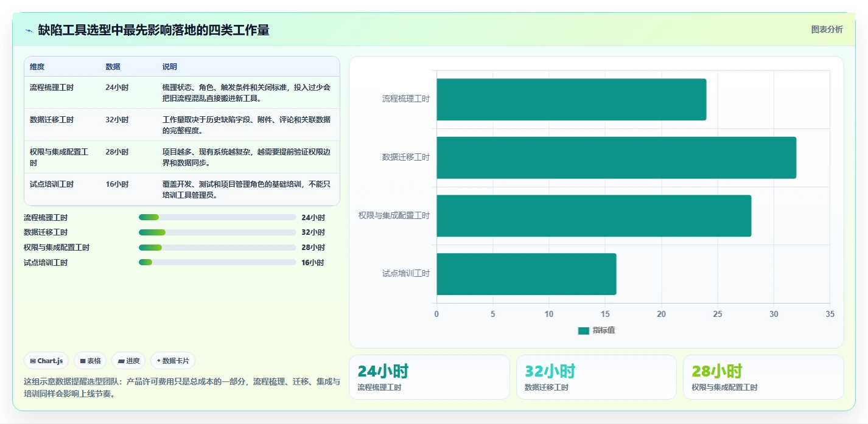This screenshot has height=424, width=868.
Task: Click the 数据迁移工时 chart bar
Action: (x=617, y=158)
